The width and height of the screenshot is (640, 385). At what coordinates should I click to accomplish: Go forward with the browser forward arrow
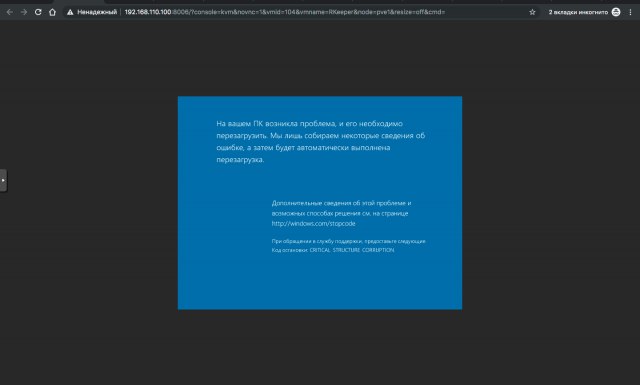point(24,12)
